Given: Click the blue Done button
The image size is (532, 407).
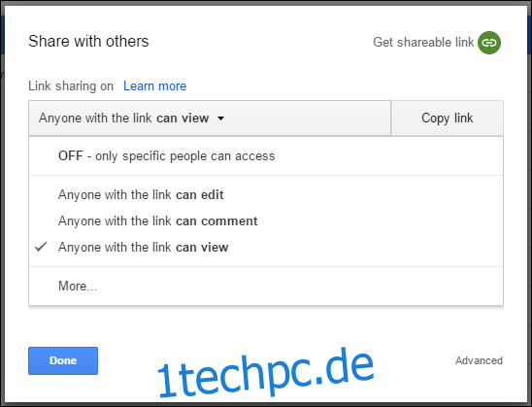Looking at the screenshot, I should pos(63,360).
